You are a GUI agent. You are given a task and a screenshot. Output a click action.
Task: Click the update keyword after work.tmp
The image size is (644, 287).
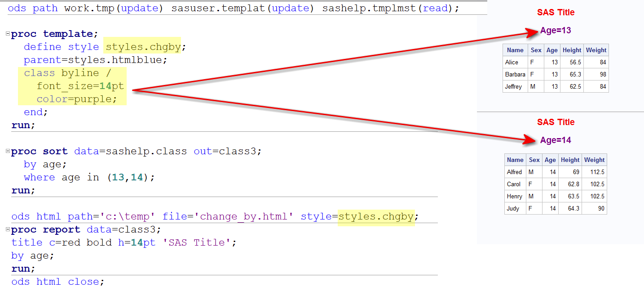pos(140,8)
